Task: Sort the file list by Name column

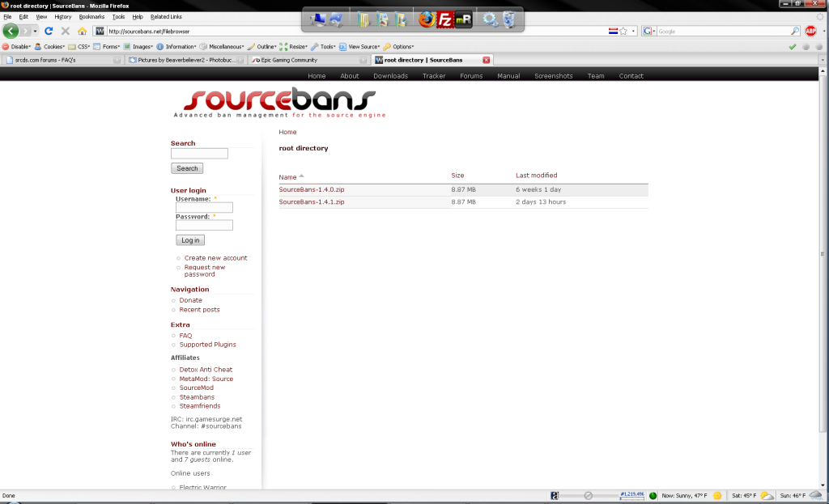Action: click(x=288, y=176)
